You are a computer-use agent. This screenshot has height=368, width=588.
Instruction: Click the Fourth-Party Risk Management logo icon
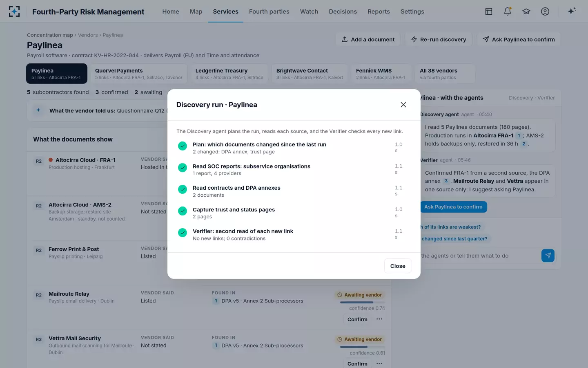[x=14, y=11]
